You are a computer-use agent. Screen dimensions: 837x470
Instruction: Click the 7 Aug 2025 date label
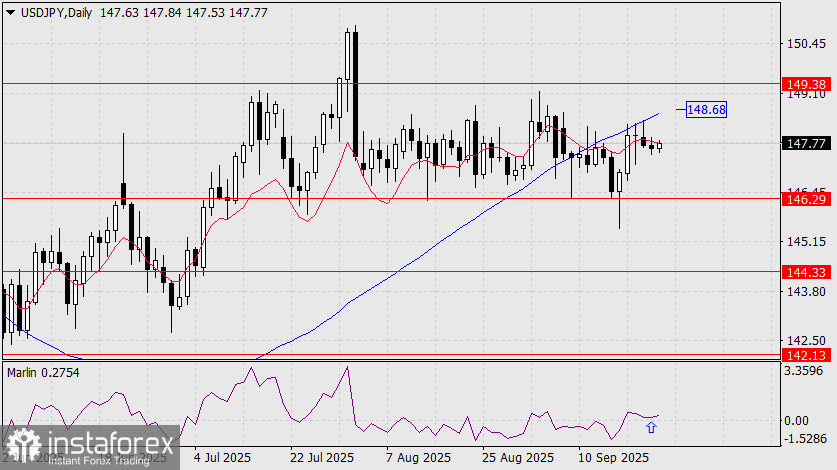coord(418,458)
